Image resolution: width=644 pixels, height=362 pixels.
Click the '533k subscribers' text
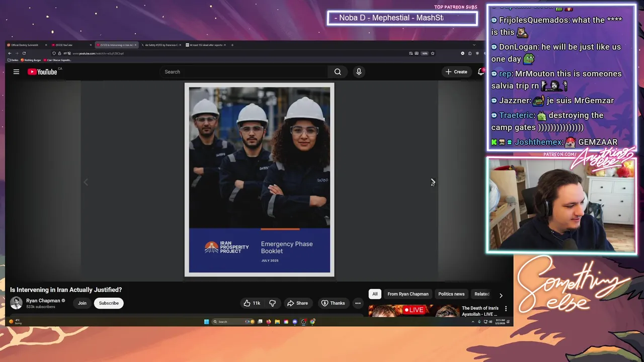41,307
